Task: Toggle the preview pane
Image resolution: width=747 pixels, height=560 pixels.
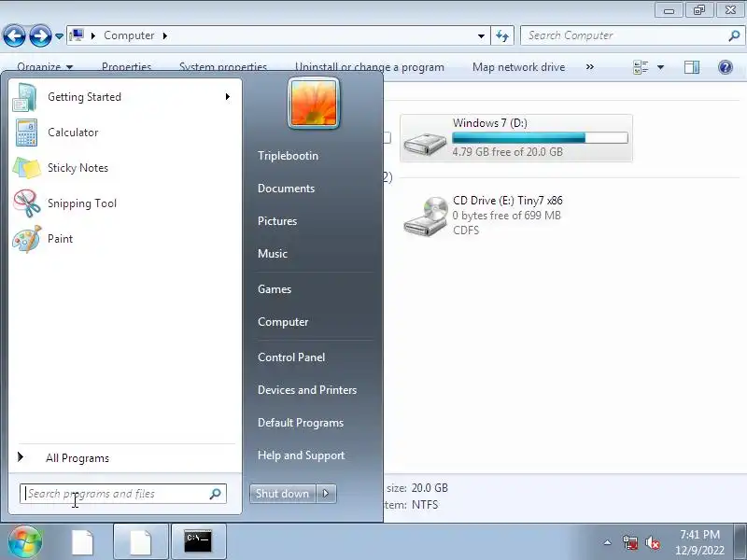Action: (692, 67)
